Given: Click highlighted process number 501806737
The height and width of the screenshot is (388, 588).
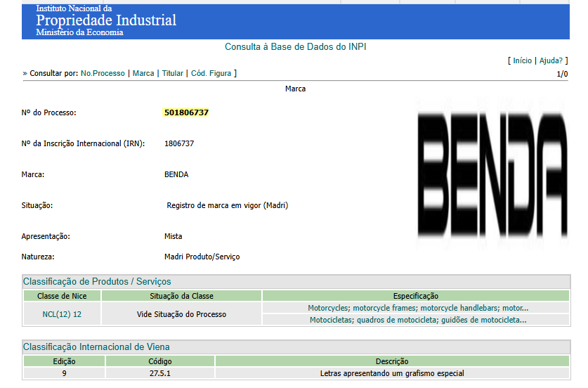Looking at the screenshot, I should [x=186, y=112].
